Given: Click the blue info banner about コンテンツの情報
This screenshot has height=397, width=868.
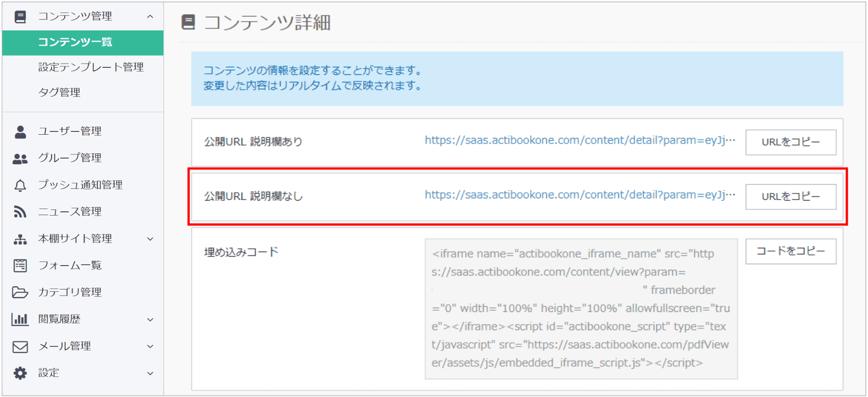Looking at the screenshot, I should pyautogui.click(x=517, y=79).
